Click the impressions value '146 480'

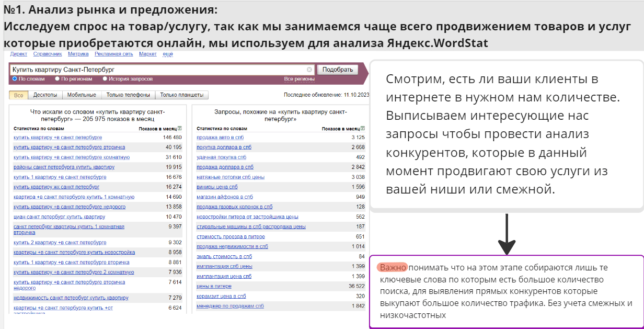click(x=172, y=137)
